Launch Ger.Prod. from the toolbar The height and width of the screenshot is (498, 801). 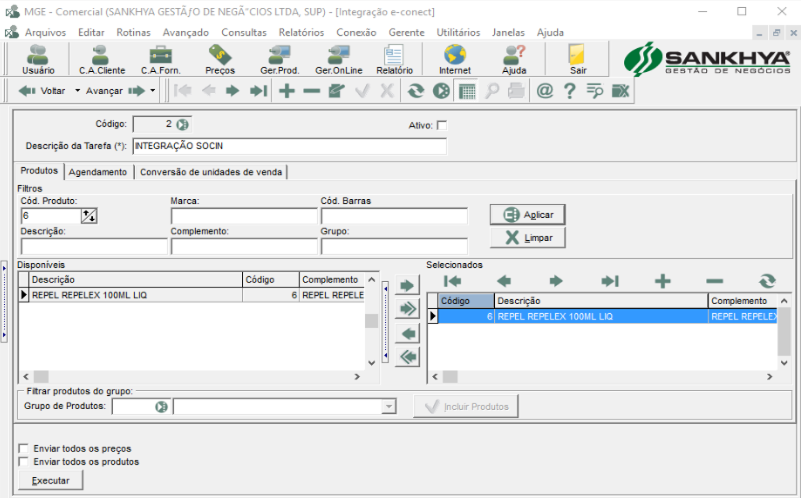click(279, 59)
